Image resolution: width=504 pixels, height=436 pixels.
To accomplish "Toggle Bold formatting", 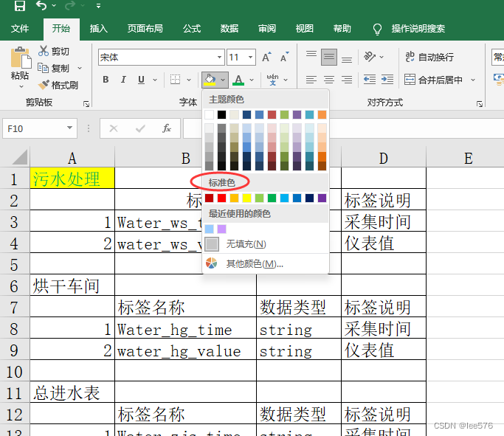I will pos(106,80).
